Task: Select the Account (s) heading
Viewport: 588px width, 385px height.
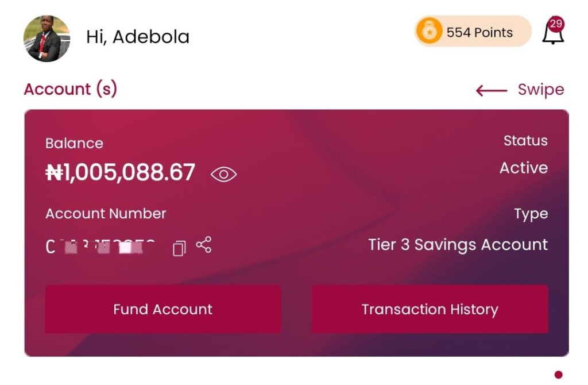Action: [70, 89]
